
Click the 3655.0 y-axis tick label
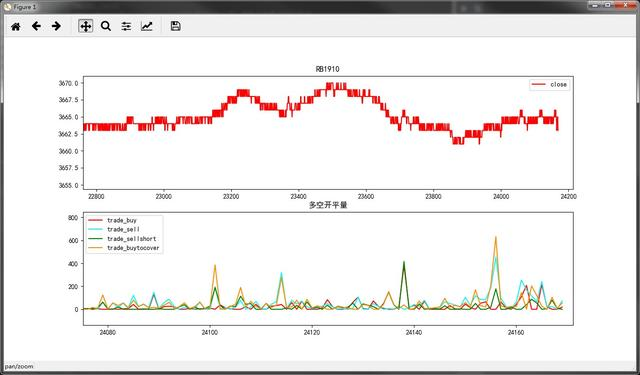69,185
